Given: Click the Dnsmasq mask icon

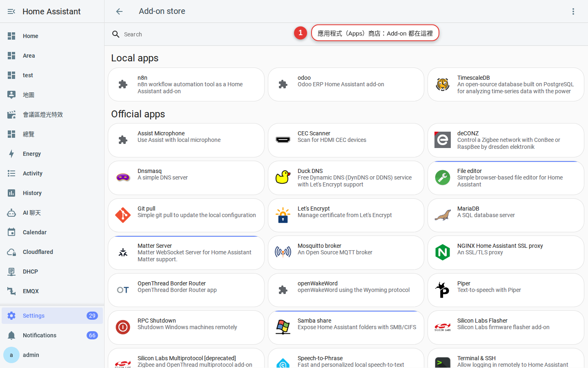Looking at the screenshot, I should coord(123,177).
